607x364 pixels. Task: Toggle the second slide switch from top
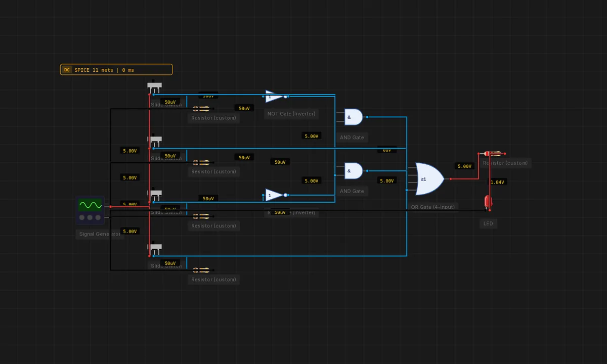(155, 141)
